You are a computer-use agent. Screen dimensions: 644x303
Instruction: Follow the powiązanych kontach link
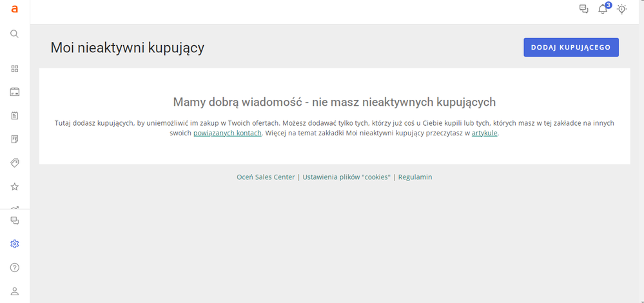click(x=227, y=133)
